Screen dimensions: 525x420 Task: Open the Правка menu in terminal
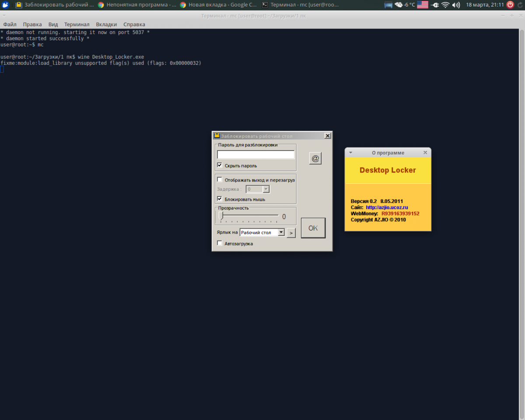pos(32,24)
